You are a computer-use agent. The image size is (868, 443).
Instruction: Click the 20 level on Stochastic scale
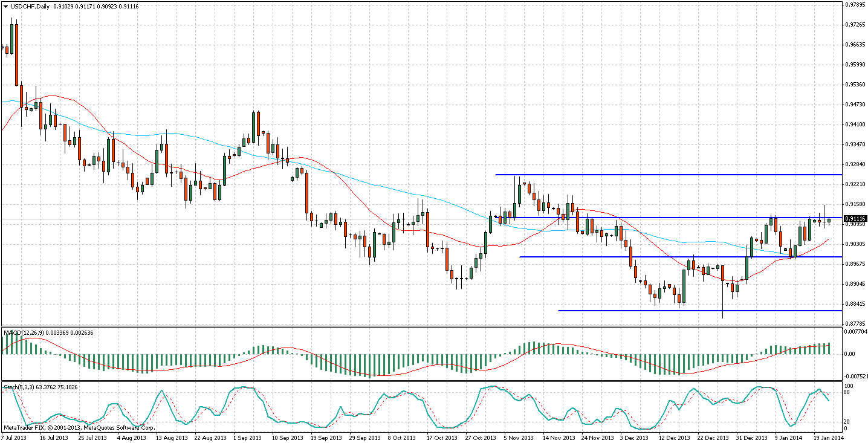(848, 421)
